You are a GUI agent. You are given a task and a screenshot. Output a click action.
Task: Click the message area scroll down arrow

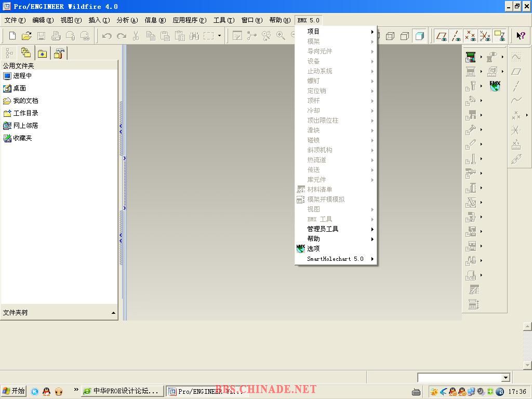coord(527,365)
